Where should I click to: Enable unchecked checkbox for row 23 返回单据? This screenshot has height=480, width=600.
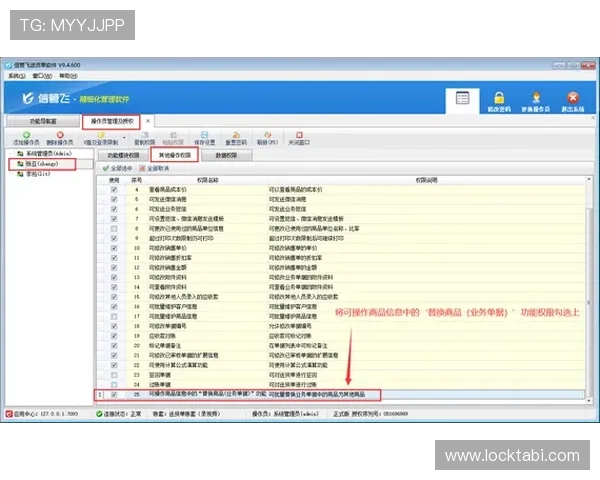point(114,375)
